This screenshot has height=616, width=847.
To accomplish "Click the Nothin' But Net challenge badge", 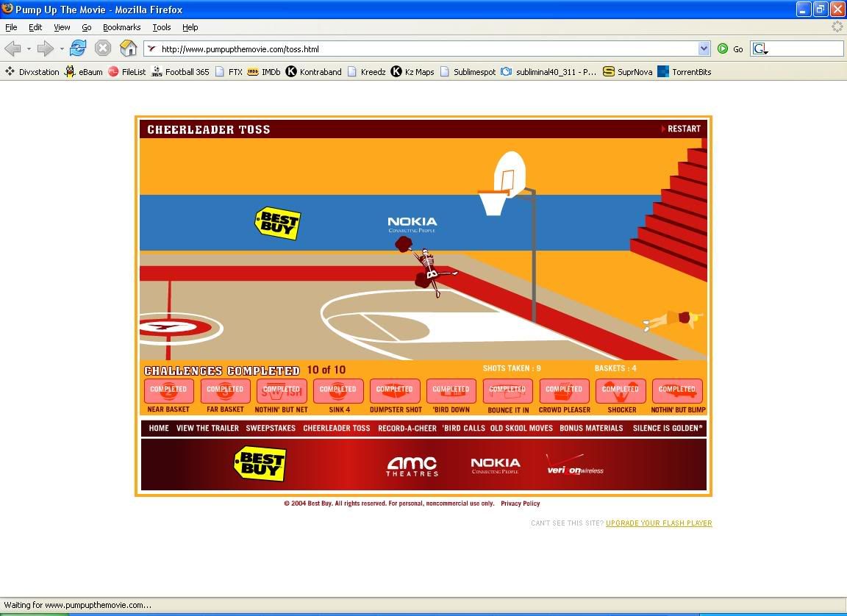I will click(x=282, y=391).
